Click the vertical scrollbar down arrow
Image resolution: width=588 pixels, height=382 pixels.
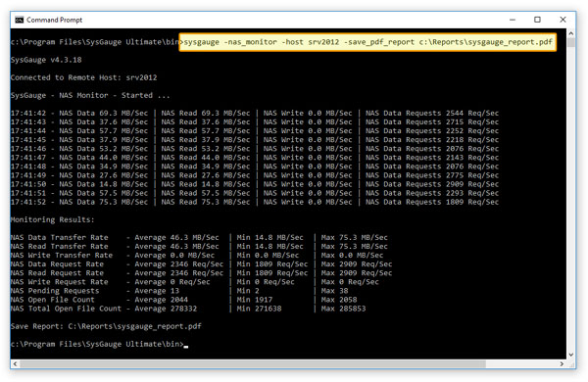coord(570,355)
